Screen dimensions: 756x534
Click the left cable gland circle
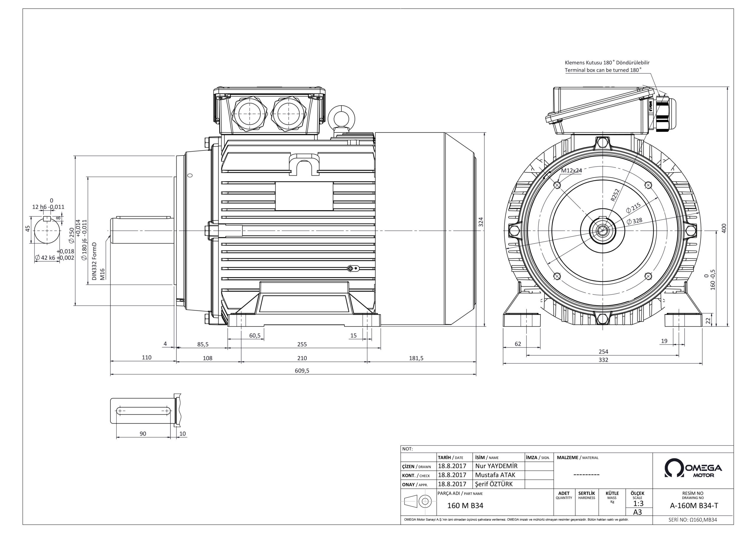(x=249, y=114)
